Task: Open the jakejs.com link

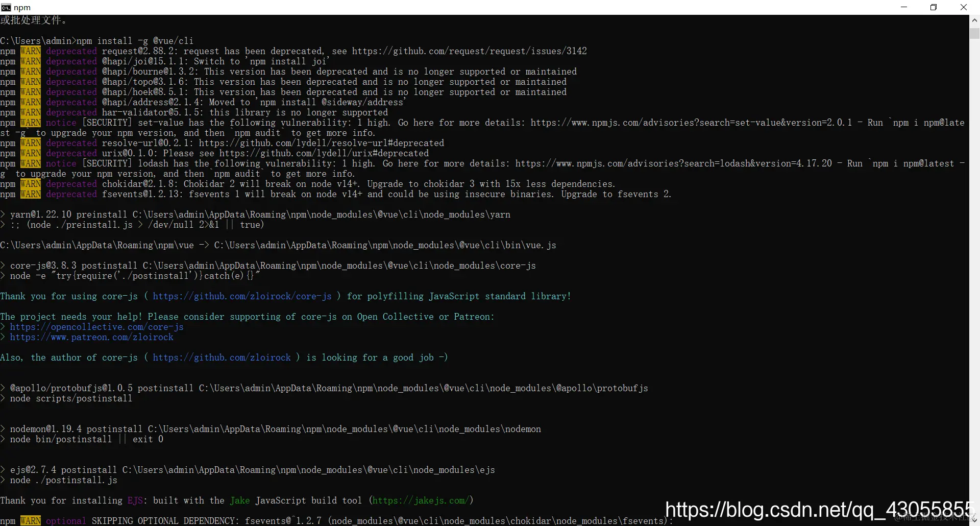Action: (x=421, y=500)
